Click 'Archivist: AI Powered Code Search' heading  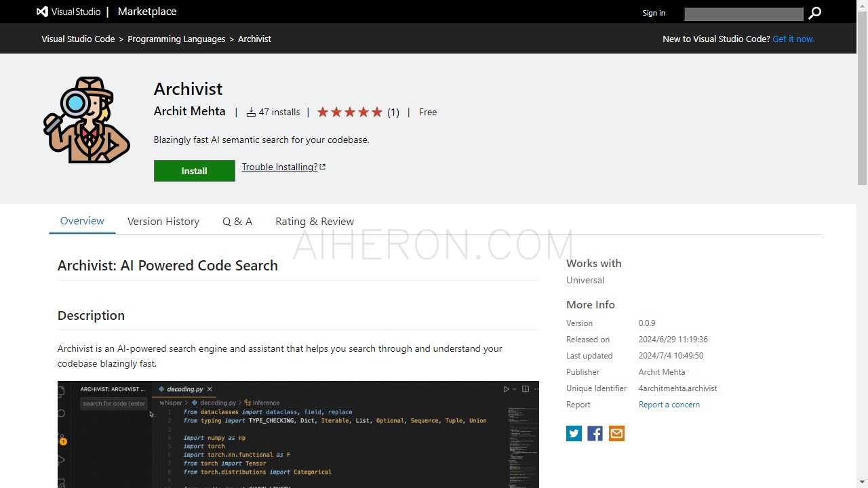[x=167, y=265]
